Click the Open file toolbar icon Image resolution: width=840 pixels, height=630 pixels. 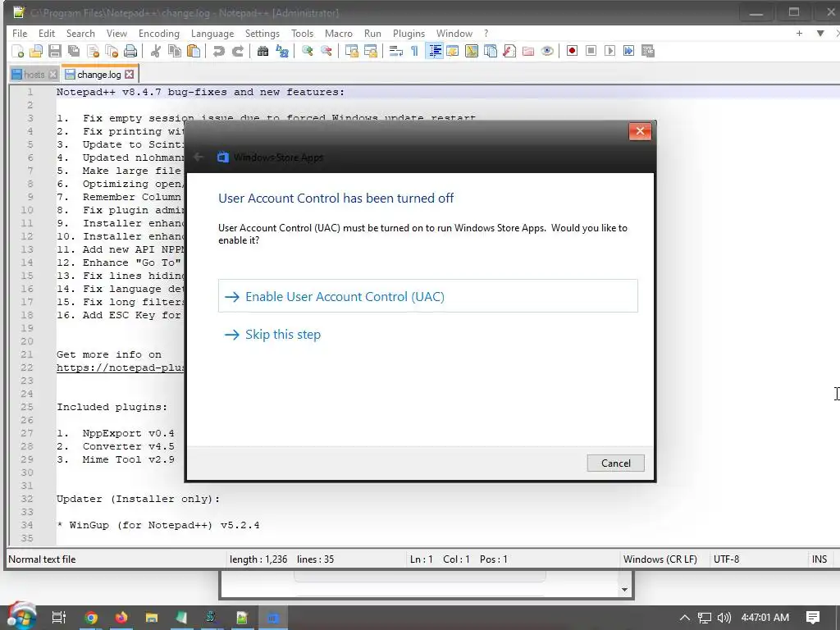pyautogui.click(x=36, y=51)
